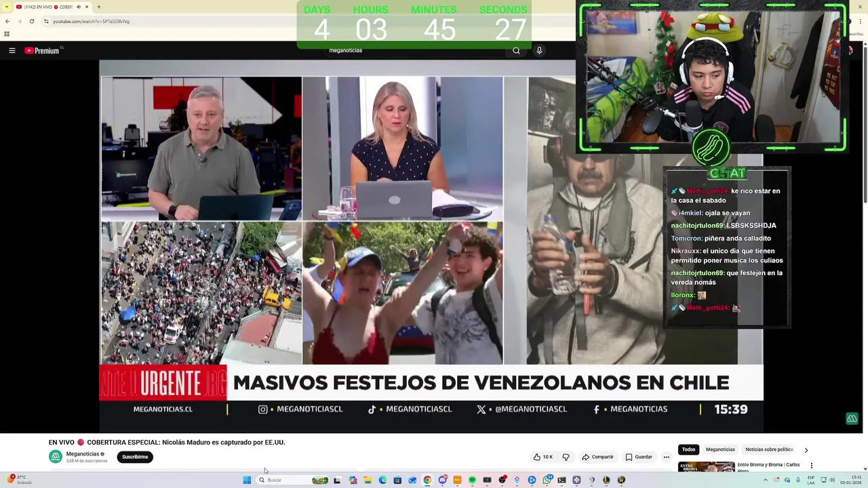Open the YouTube guide hamburger menu
Image resolution: width=868 pixels, height=488 pixels.
(12, 50)
